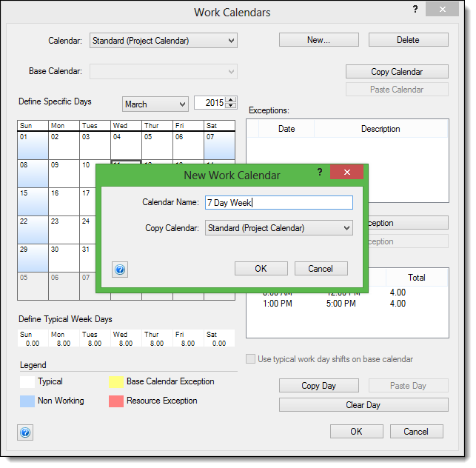Click the New... button
Screen dimensions: 476x468
[x=318, y=40]
